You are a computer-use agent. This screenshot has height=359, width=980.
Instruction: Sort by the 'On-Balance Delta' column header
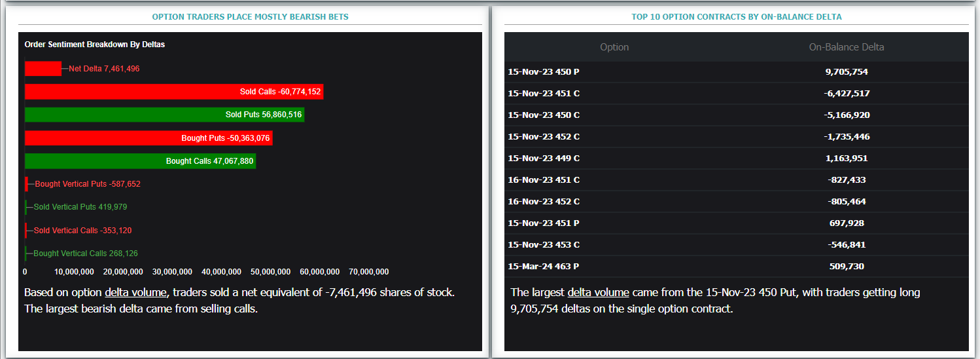coord(847,47)
